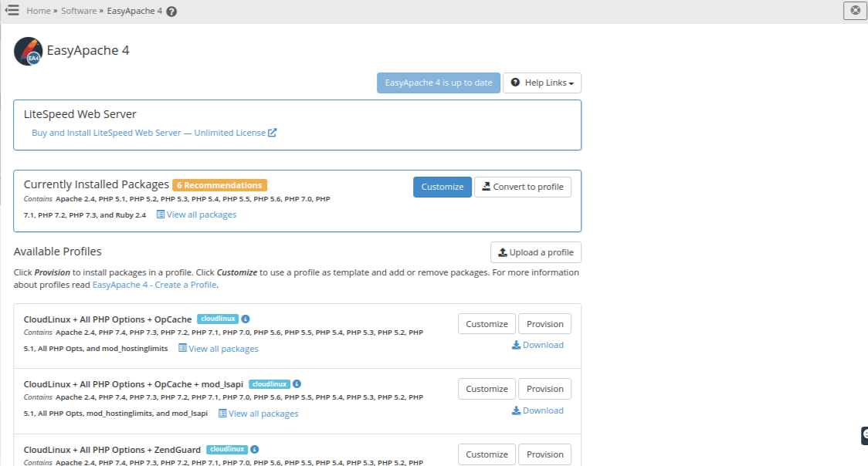
Task: Open EasyApache 4 - Create a Profile link
Action: pos(154,285)
